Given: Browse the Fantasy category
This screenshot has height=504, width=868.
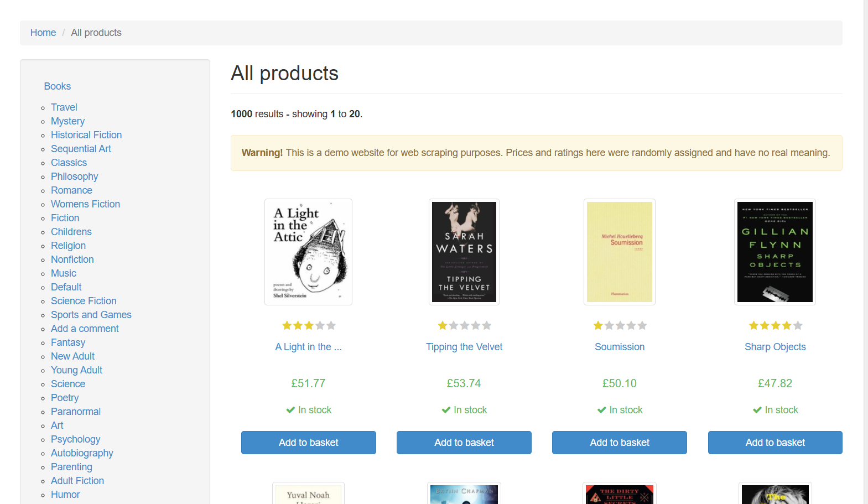Looking at the screenshot, I should coord(68,342).
